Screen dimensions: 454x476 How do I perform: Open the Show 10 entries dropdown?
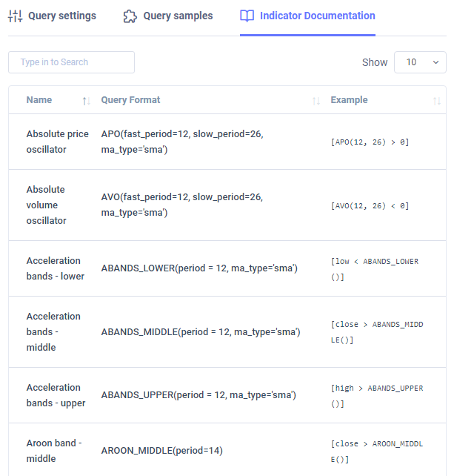click(420, 62)
